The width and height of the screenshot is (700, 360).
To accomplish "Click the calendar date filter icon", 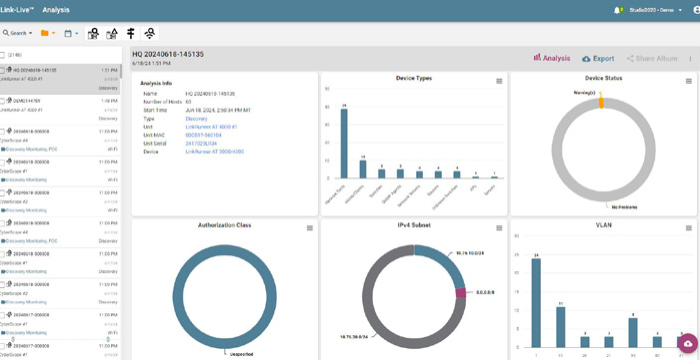I will click(x=68, y=33).
